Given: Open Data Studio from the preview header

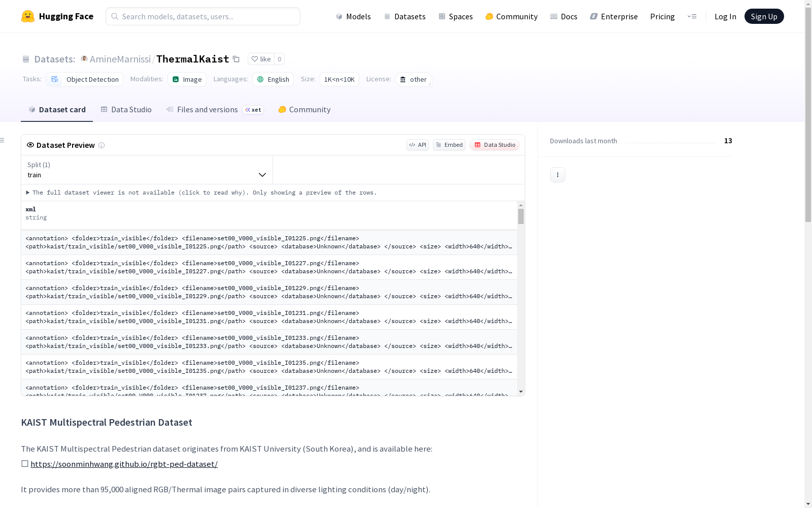Looking at the screenshot, I should click(494, 145).
